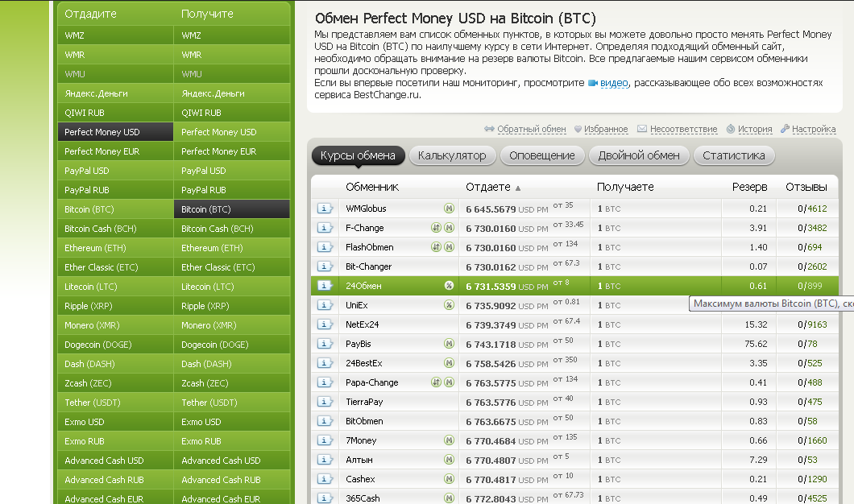854x504 pixels.
Task: Open the Настройка link
Action: 814,129
